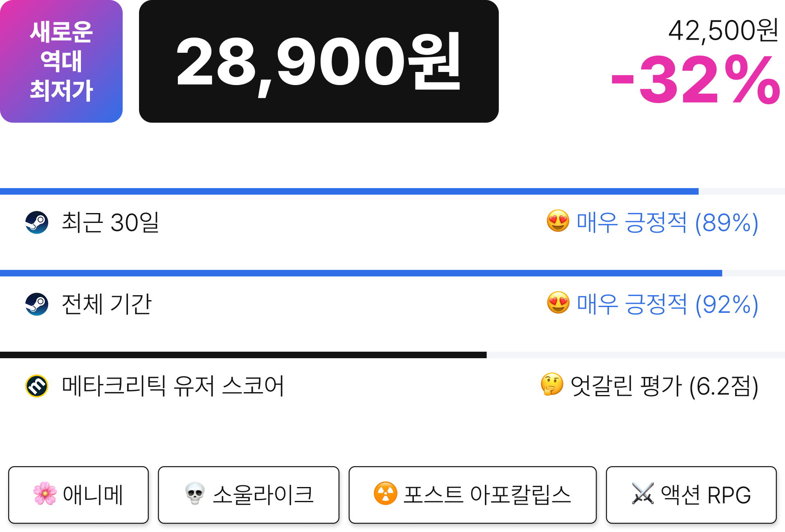Open the 포스트 아포칼립스 tag
Viewport: 785px width, 532px height.
click(x=473, y=495)
